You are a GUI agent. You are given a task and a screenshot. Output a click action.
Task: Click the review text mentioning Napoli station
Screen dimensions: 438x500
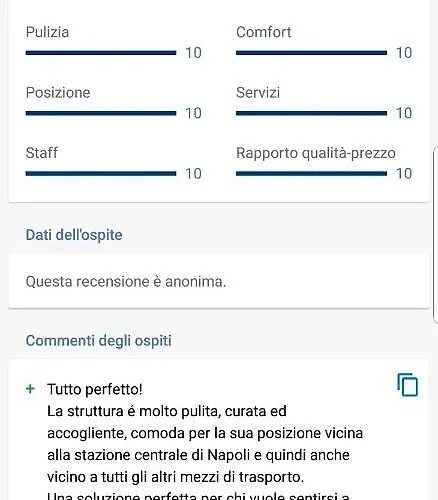pyautogui.click(x=205, y=444)
